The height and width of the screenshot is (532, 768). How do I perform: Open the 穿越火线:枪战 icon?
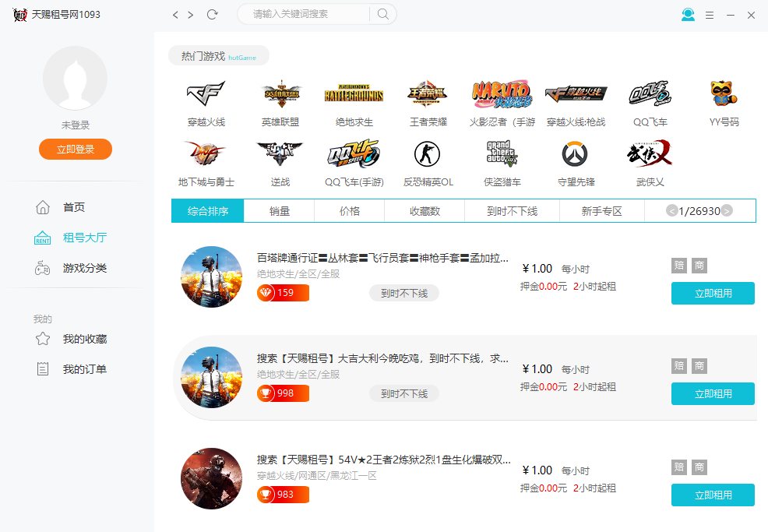click(576, 93)
